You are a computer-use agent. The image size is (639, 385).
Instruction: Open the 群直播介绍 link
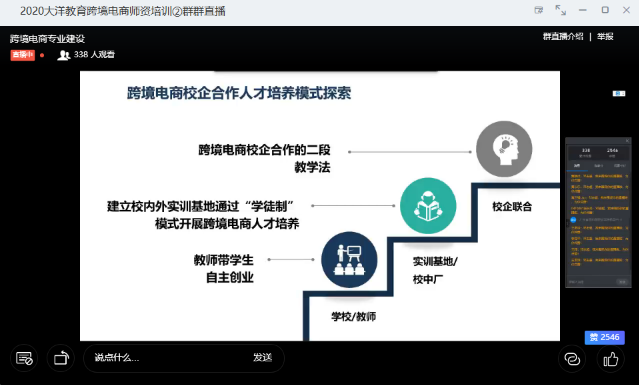(563, 37)
